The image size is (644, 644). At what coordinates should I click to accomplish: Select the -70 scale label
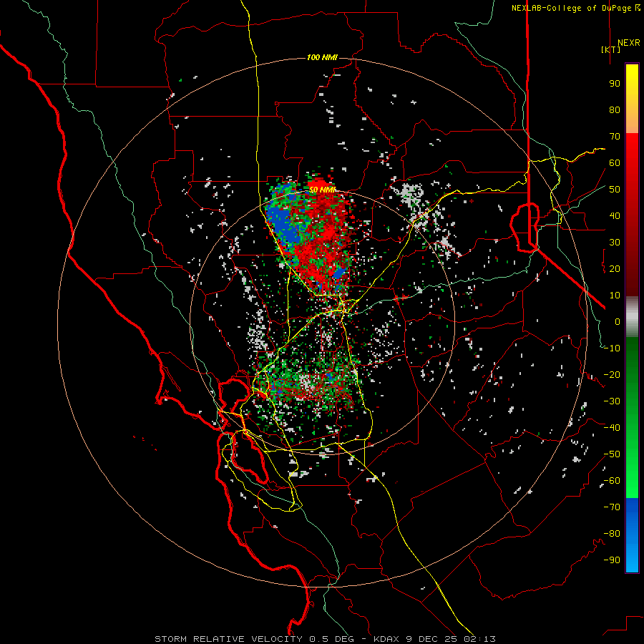point(612,507)
